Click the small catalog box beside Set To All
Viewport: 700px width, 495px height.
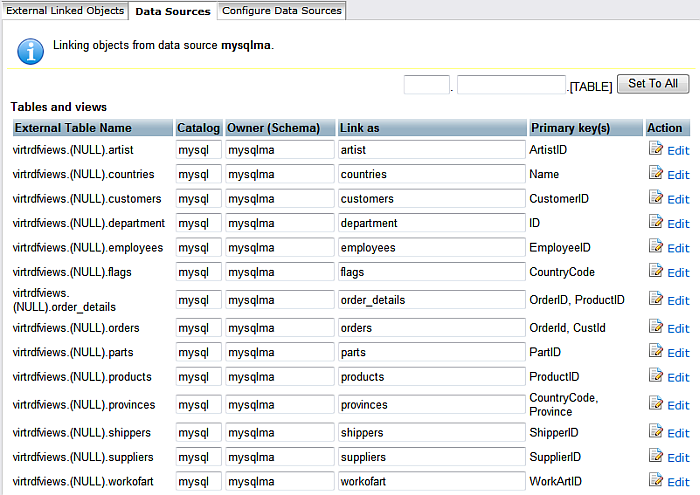point(426,85)
